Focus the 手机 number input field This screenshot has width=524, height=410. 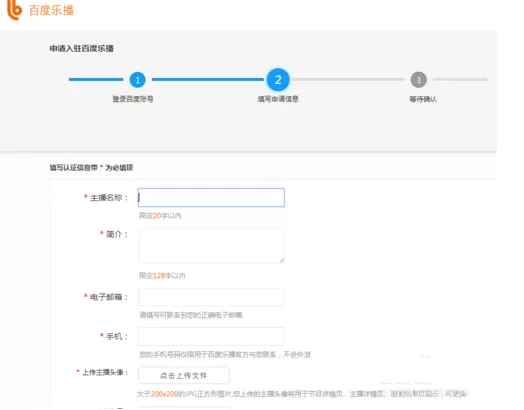211,336
